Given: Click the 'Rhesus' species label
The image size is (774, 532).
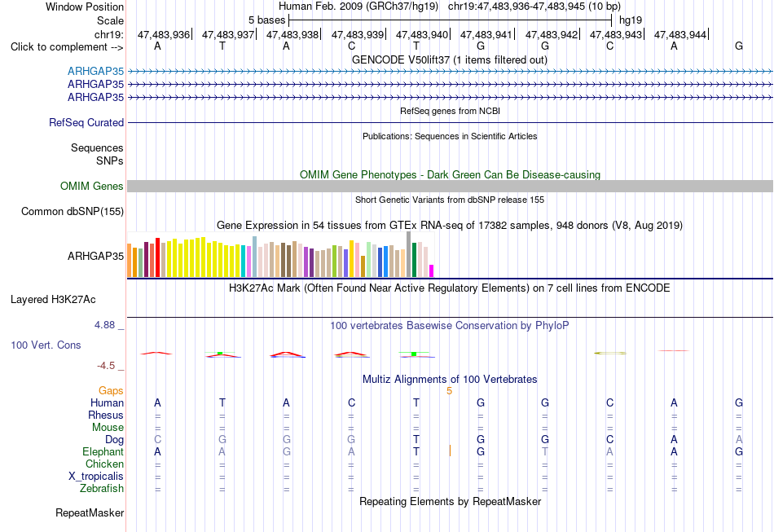Looking at the screenshot, I should point(106,415).
